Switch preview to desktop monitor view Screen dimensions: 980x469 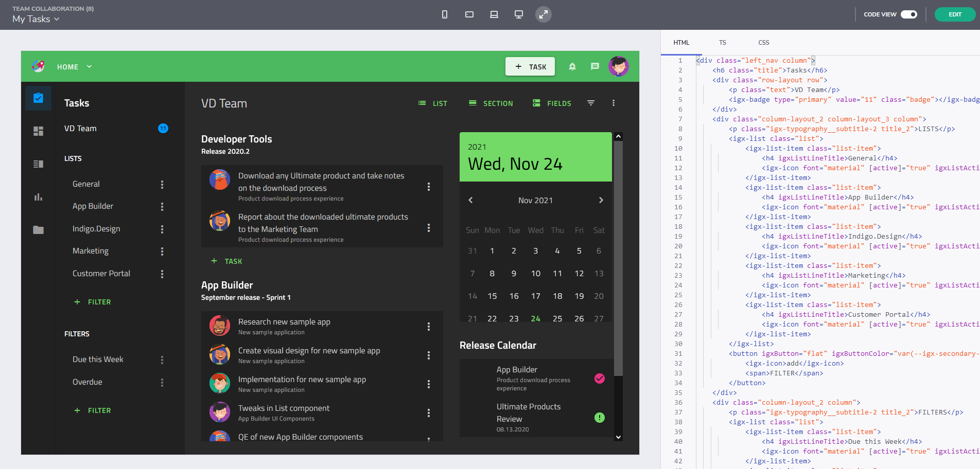point(518,14)
